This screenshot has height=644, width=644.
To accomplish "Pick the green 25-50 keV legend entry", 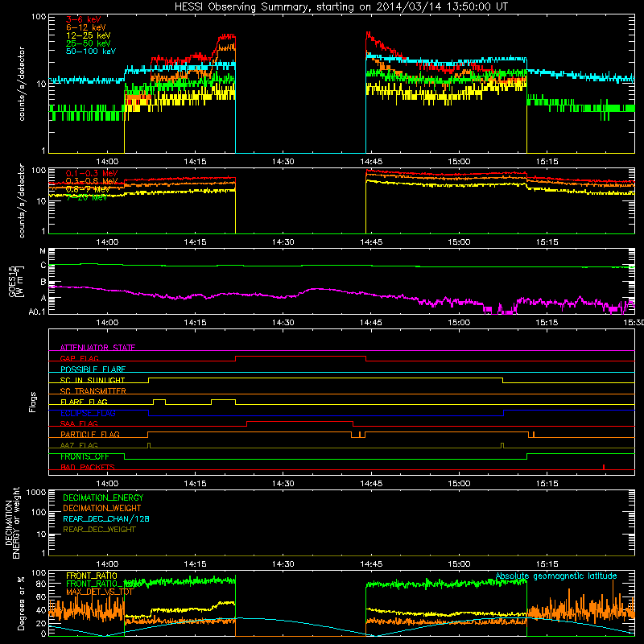I will pyautogui.click(x=89, y=43).
